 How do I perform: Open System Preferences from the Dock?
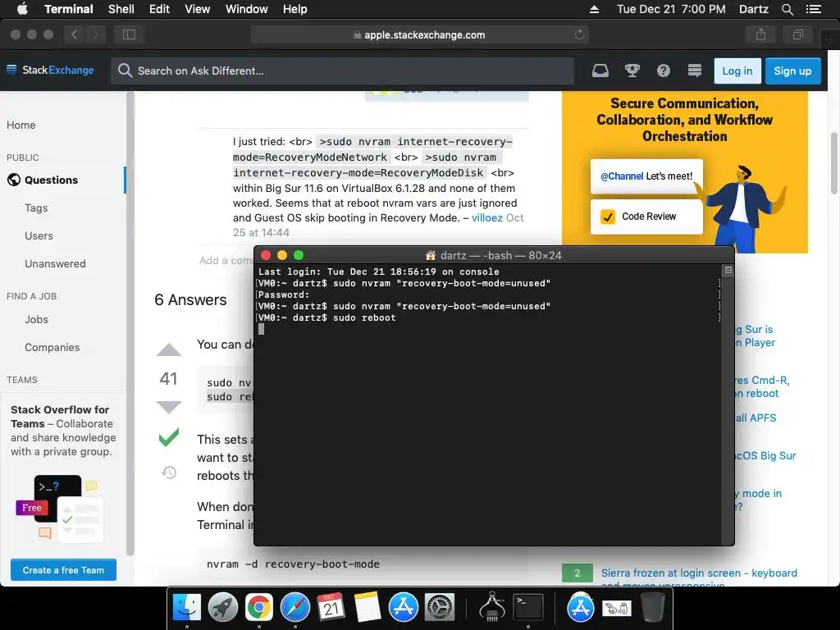coord(440,608)
